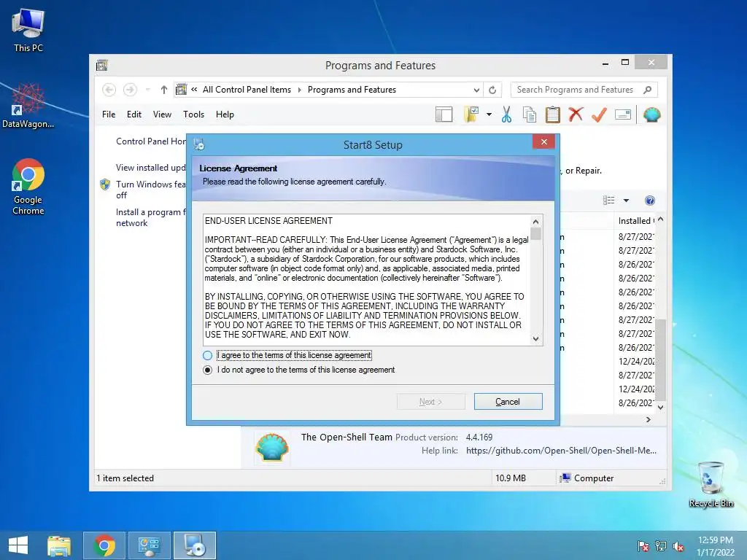747x560 pixels.
Task: Expand the breadcrumb chevron before All Control Panel Items
Action: click(194, 89)
